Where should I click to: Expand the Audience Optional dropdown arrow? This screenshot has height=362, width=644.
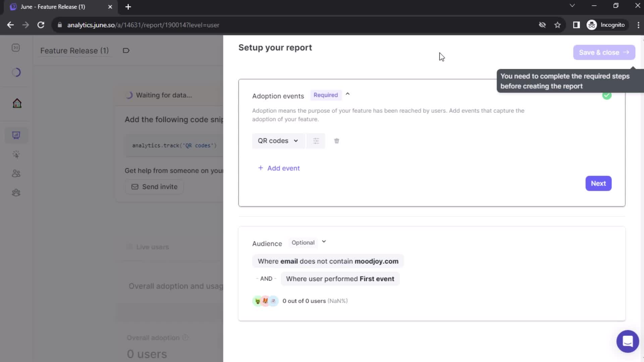pyautogui.click(x=324, y=242)
